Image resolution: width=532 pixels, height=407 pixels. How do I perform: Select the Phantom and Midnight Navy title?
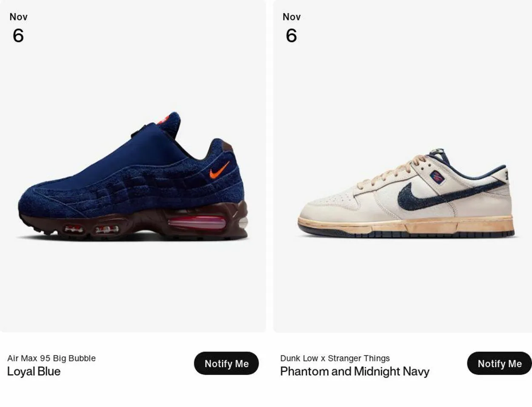tap(355, 371)
